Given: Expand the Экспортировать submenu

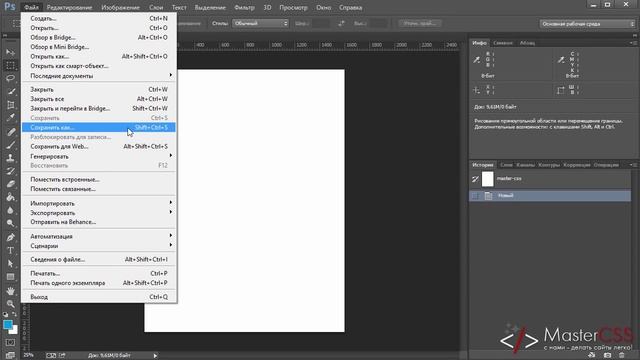Looking at the screenshot, I should coord(99,213).
